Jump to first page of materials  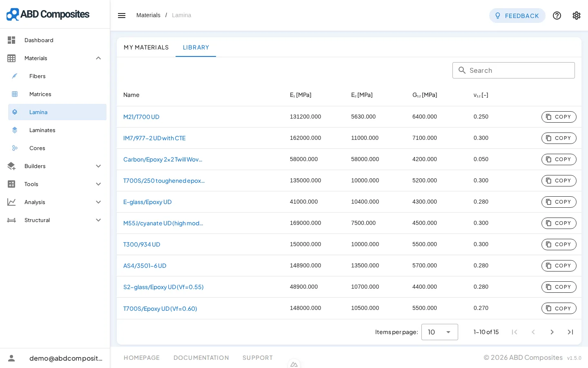click(x=514, y=332)
